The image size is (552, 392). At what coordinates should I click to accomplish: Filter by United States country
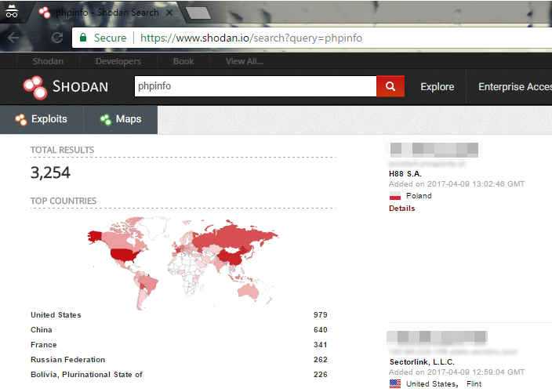pos(56,315)
